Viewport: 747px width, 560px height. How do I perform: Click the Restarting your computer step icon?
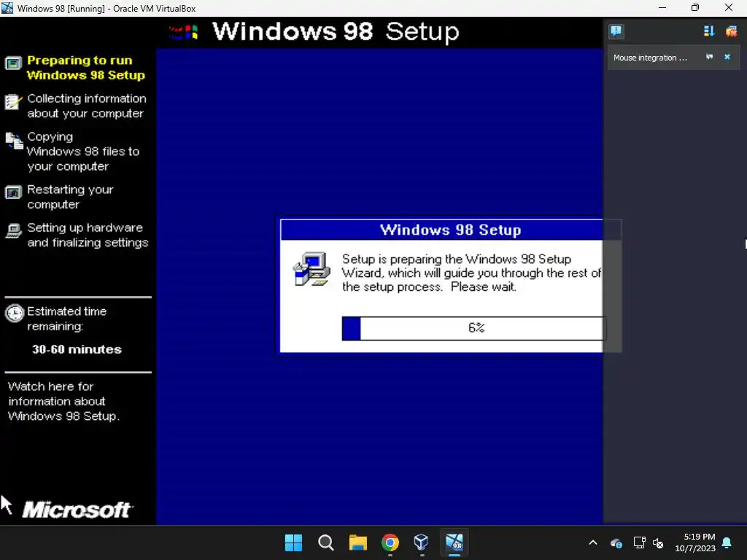[x=13, y=192]
